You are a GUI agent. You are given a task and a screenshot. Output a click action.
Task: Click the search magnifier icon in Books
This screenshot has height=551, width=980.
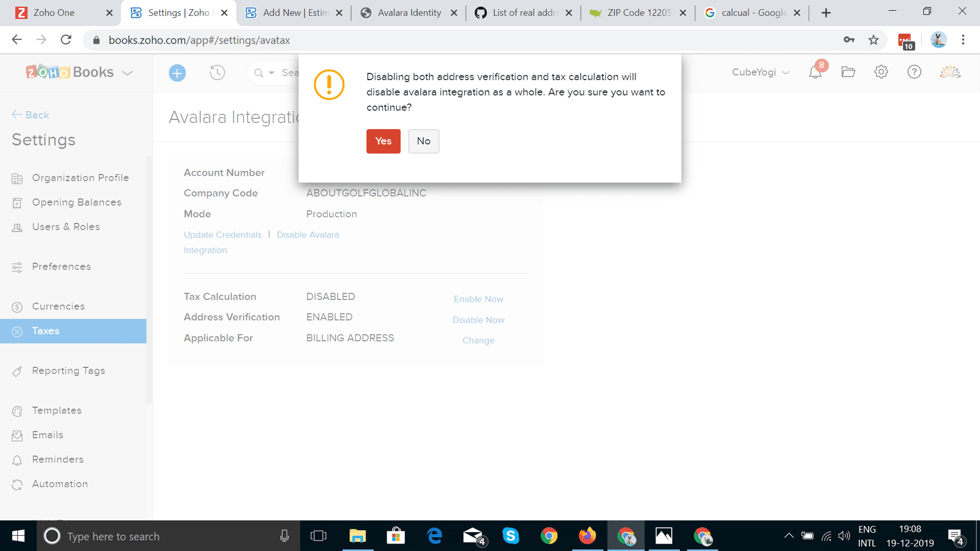coord(258,73)
